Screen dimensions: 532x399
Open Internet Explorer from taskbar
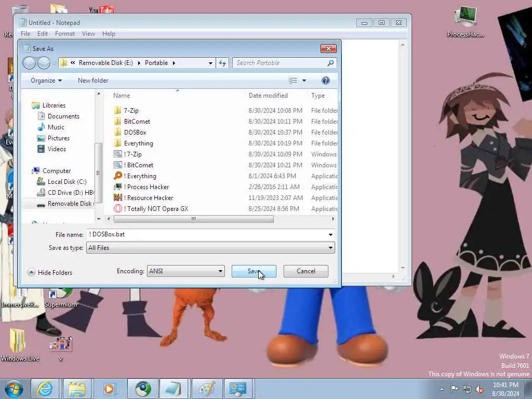pyautogui.click(x=45, y=389)
